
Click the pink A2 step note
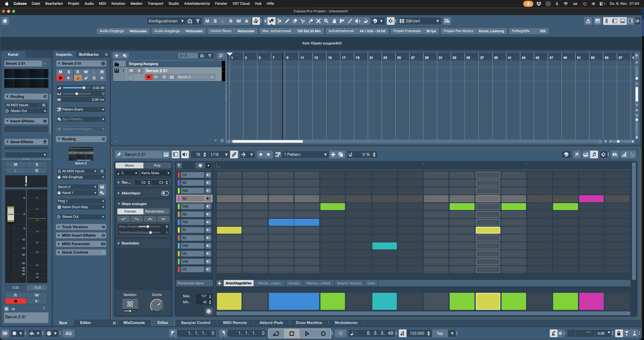591,199
